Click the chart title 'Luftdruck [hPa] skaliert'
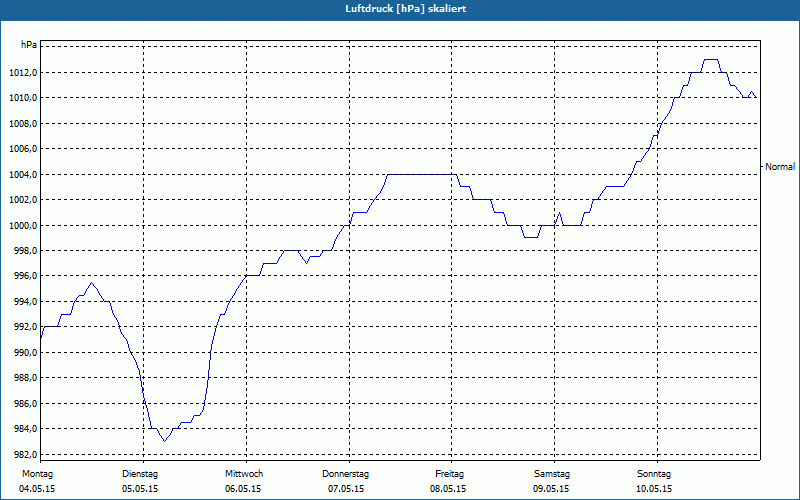 click(406, 9)
